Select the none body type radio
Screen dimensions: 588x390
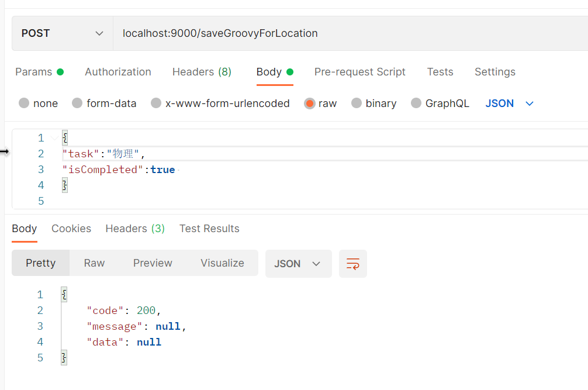[24, 103]
